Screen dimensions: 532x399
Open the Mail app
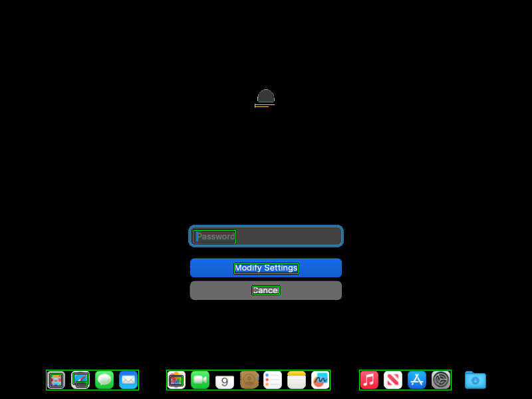click(x=128, y=380)
